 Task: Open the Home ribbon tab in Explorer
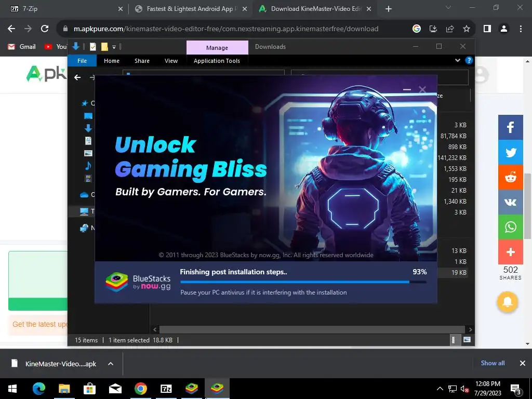point(112,61)
